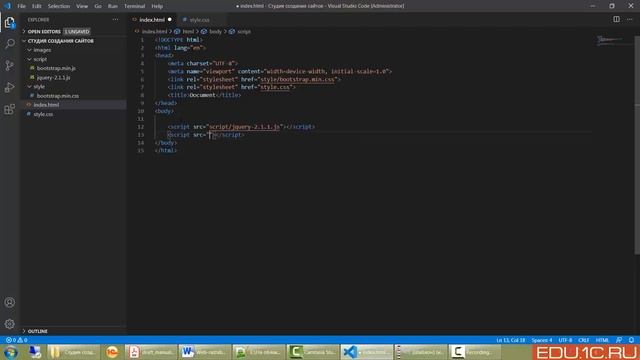Open Explorer panel ellipsis menu
Image resolution: width=640 pixels, height=360 pixels.
coord(116,20)
